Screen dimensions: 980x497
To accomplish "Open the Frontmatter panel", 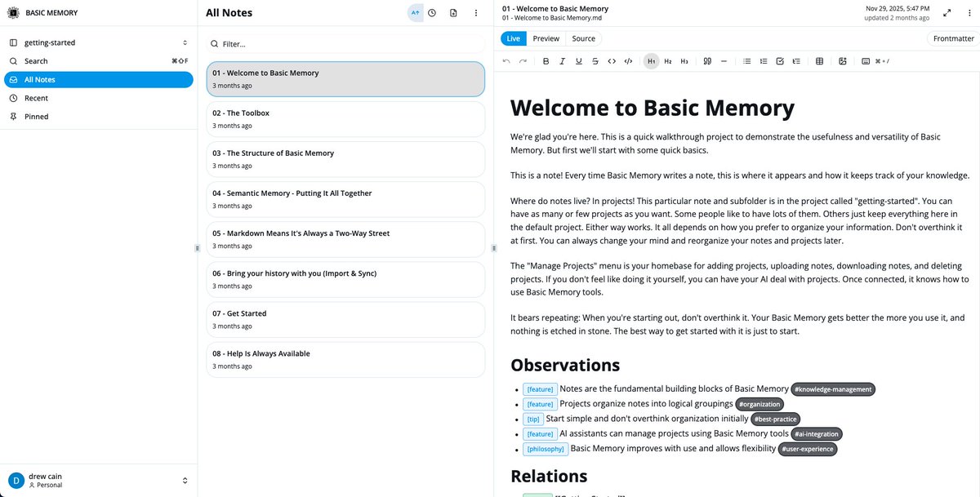I will [x=953, y=38].
